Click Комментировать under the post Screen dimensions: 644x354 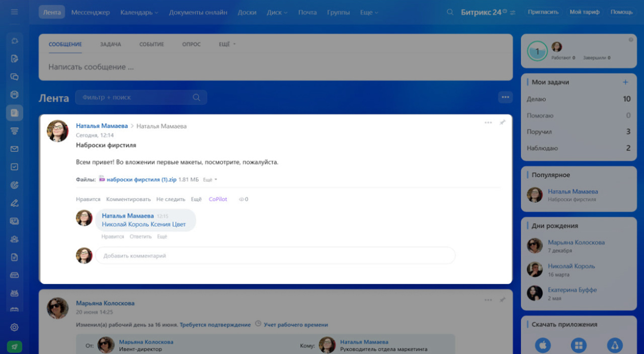coord(128,199)
